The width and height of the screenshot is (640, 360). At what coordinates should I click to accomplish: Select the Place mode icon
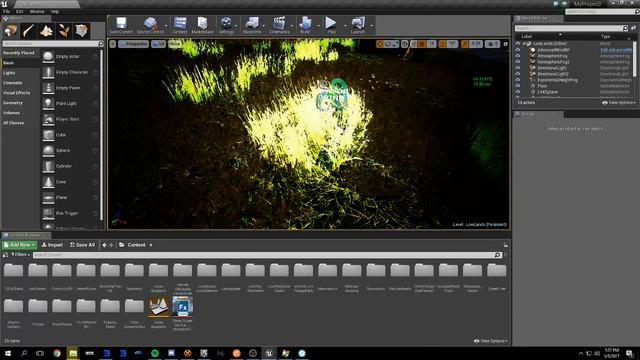(11, 31)
